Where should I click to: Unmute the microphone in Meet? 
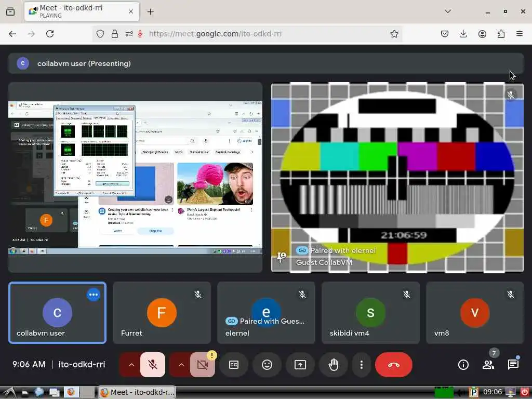[x=153, y=365]
